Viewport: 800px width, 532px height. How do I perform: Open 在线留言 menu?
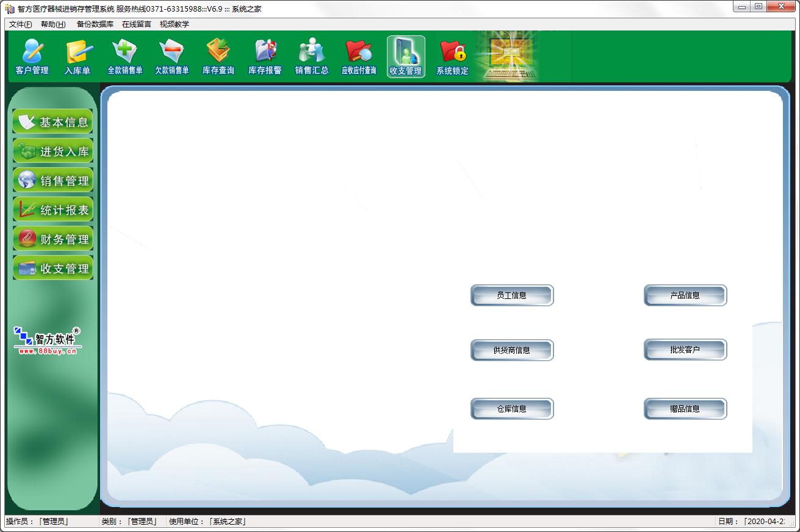pos(137,24)
